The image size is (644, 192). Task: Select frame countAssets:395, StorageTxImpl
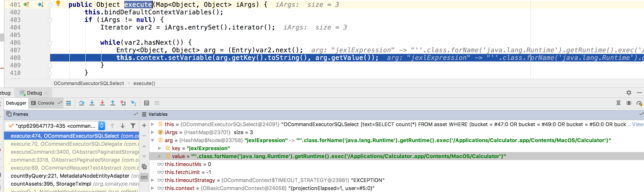coord(71,184)
